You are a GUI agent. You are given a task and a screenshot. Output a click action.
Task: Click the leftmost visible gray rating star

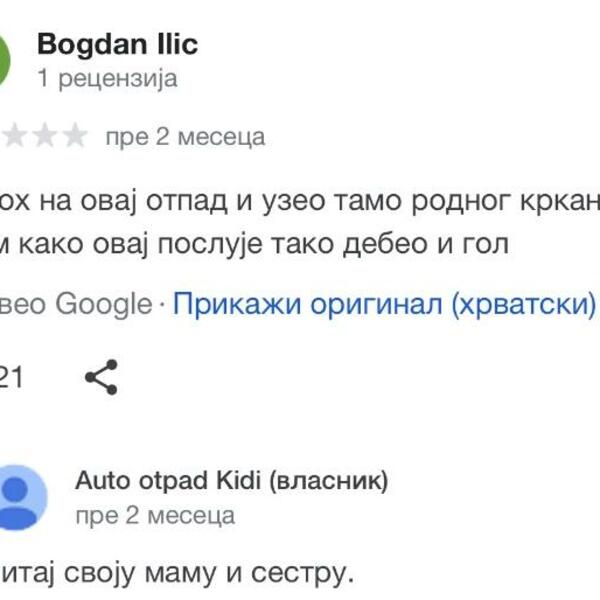[x=15, y=137]
